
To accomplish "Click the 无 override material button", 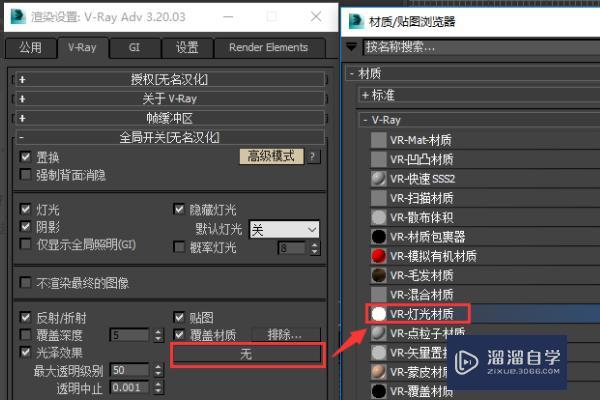I will pos(247,354).
